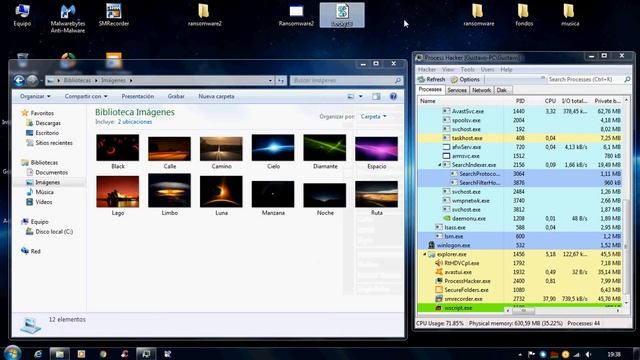Click Buscar Imágenes search field
Image resolution: width=640 pixels, height=360 pixels.
[x=342, y=80]
